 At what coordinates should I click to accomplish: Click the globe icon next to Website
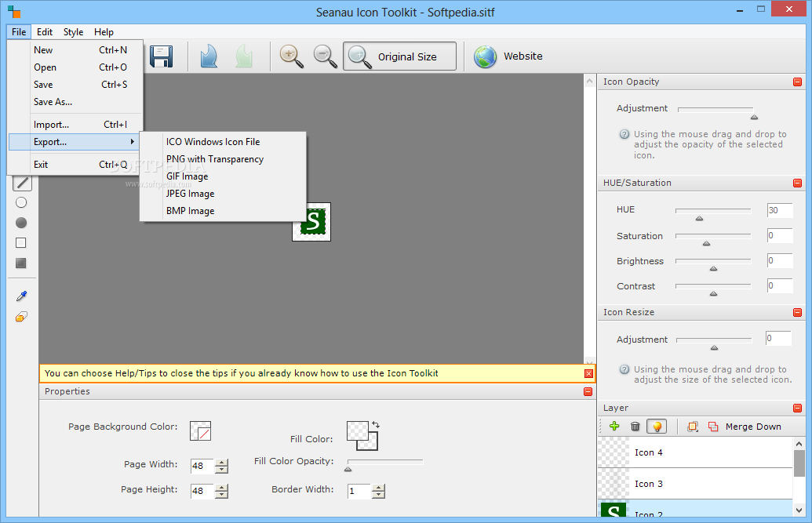pos(485,56)
